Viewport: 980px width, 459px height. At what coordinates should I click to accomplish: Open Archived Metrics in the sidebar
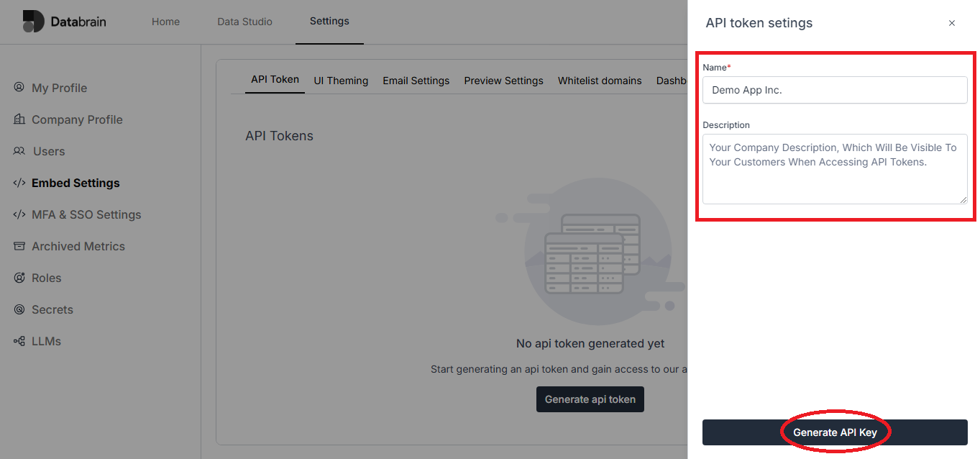point(78,246)
